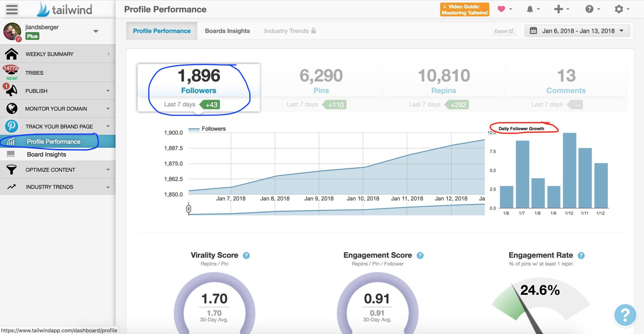Viewport: 644px width, 334px height.
Task: Expand the jlandsberger account dropdown
Action: pyautogui.click(x=96, y=31)
